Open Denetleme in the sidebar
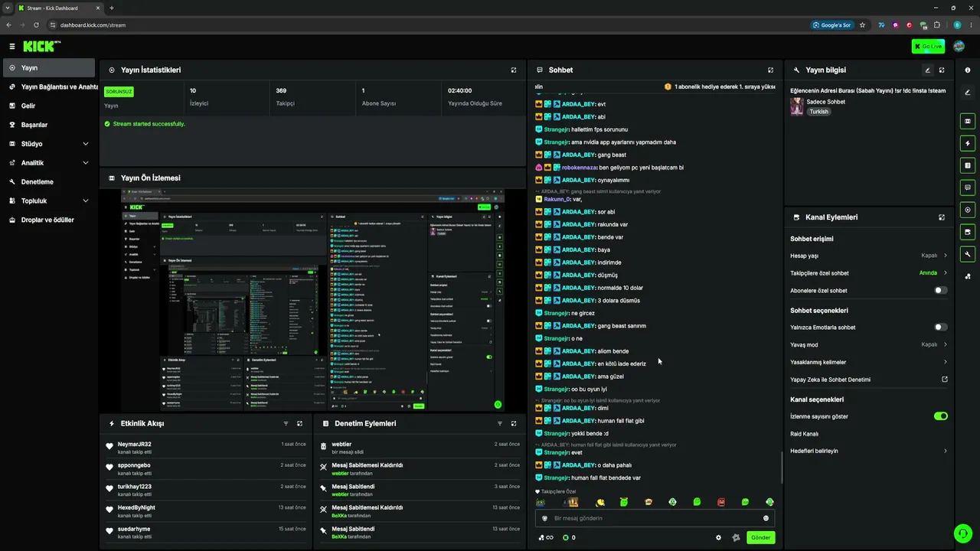 click(x=50, y=182)
